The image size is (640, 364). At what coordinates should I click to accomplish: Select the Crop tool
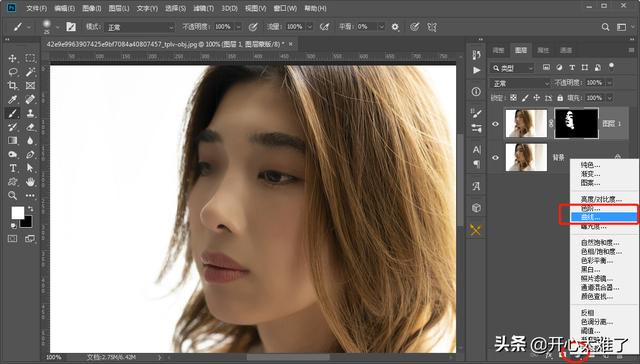(x=12, y=85)
